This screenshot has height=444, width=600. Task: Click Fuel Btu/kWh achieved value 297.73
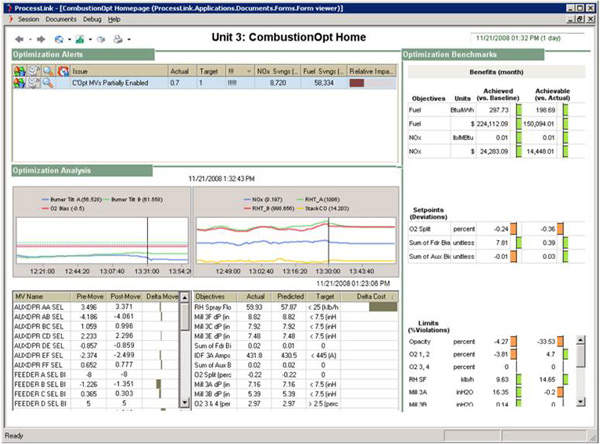coord(498,110)
